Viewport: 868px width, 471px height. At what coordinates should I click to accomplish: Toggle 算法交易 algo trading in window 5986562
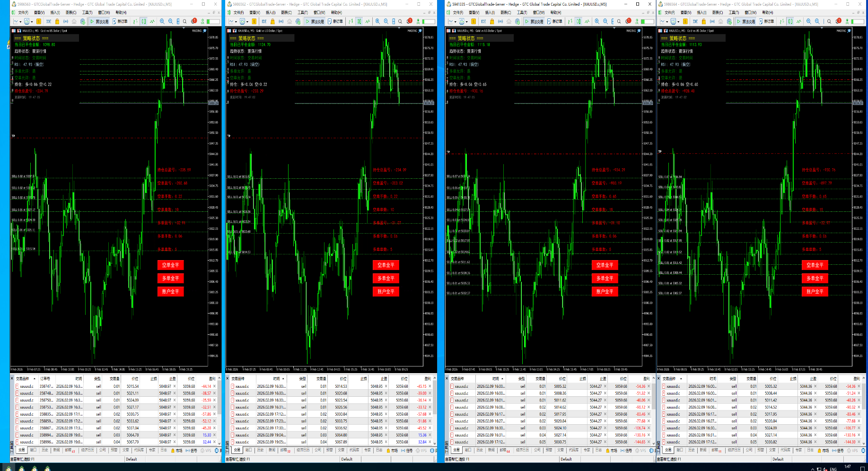coord(315,21)
